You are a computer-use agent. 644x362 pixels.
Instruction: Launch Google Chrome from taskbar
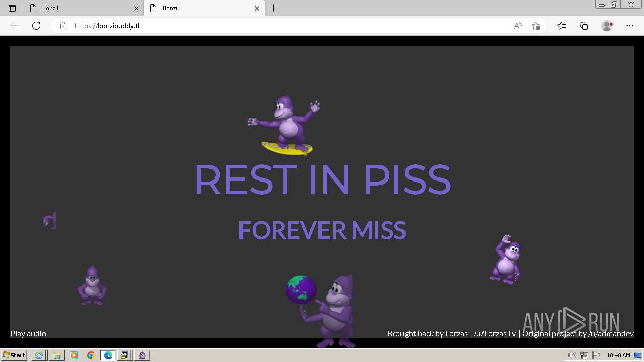pyautogui.click(x=91, y=355)
